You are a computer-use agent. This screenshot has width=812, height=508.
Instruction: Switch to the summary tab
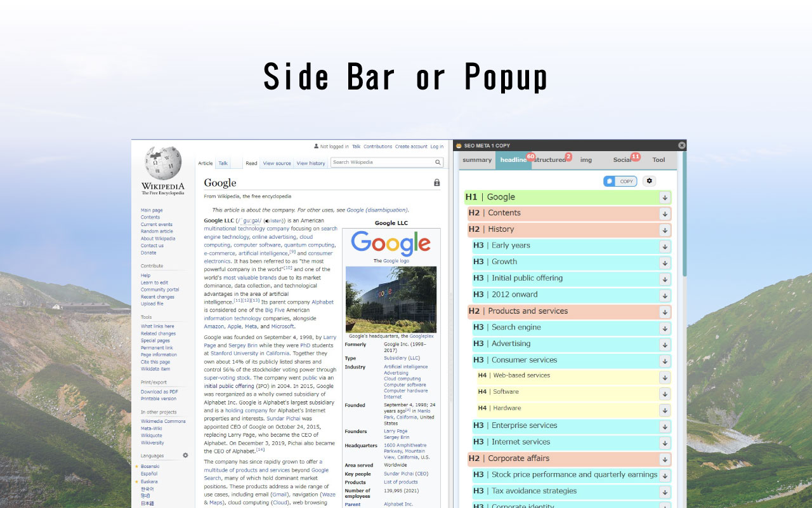(477, 160)
